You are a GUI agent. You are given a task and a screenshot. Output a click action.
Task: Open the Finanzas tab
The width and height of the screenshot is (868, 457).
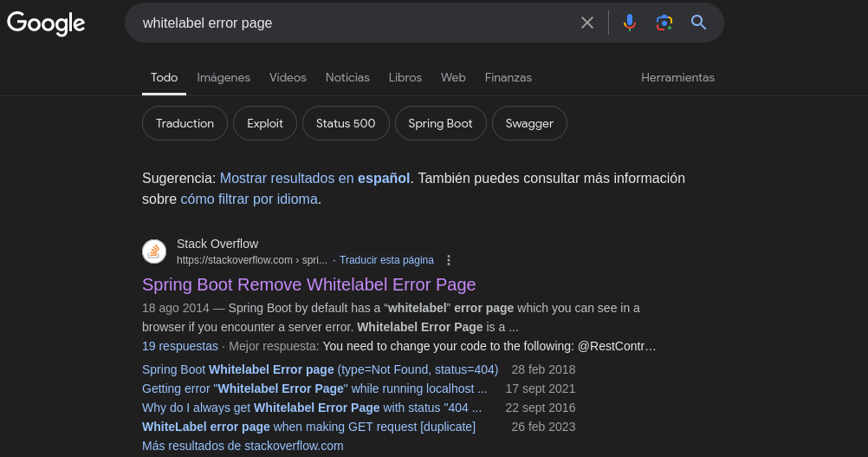(508, 77)
